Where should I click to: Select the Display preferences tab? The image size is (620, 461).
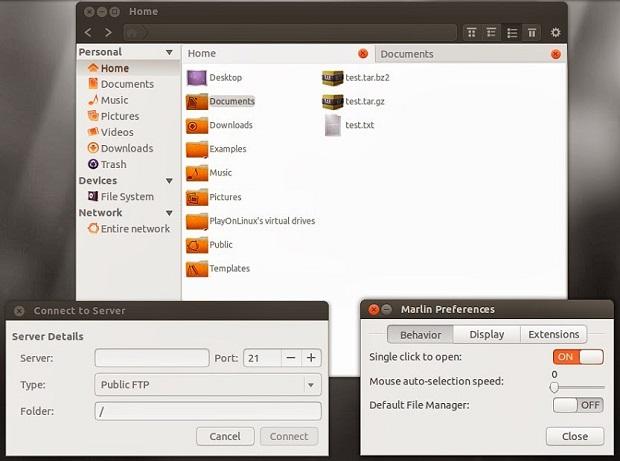pos(487,334)
